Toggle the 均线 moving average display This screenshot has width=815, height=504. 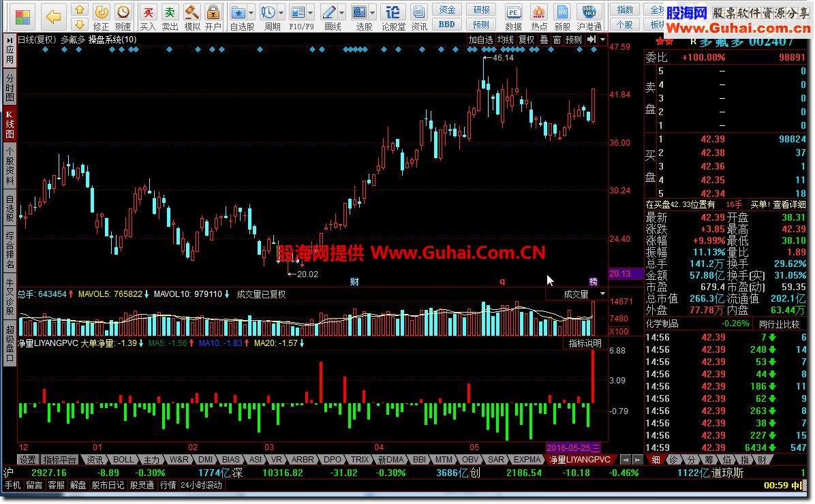coord(505,40)
